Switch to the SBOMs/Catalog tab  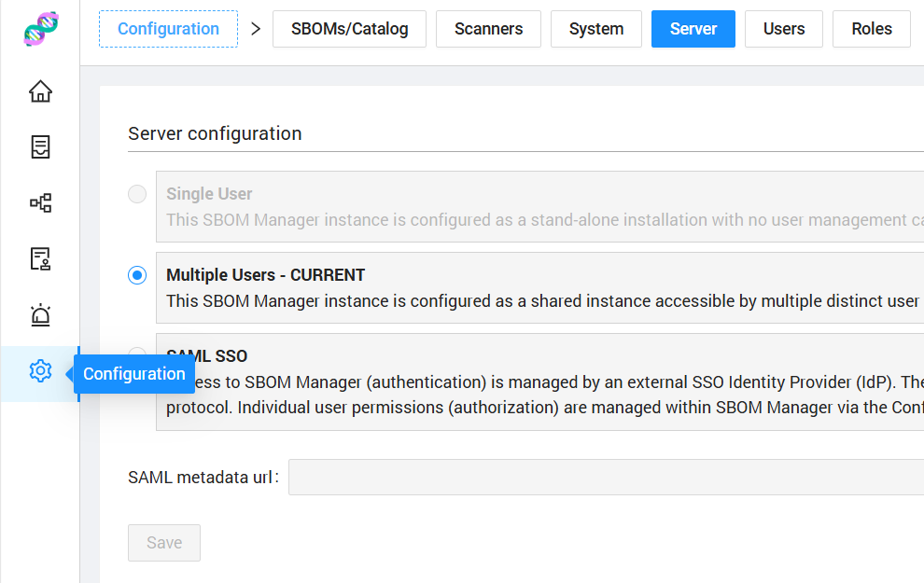point(349,29)
